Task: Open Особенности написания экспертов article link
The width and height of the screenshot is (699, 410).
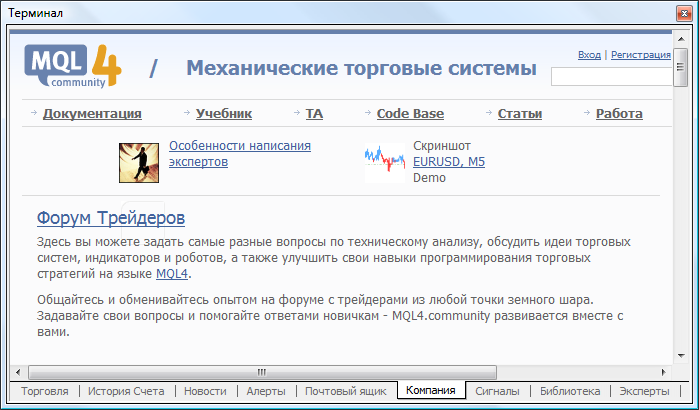Action: (x=240, y=154)
